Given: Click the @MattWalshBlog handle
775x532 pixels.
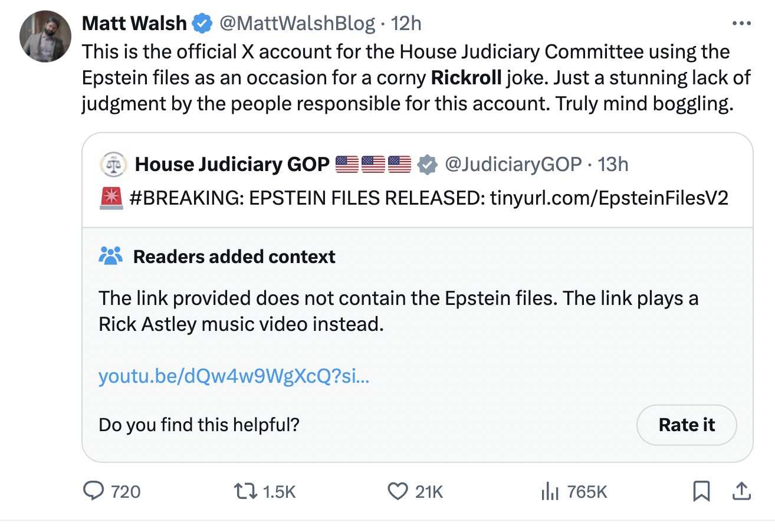Looking at the screenshot, I should pos(297,24).
